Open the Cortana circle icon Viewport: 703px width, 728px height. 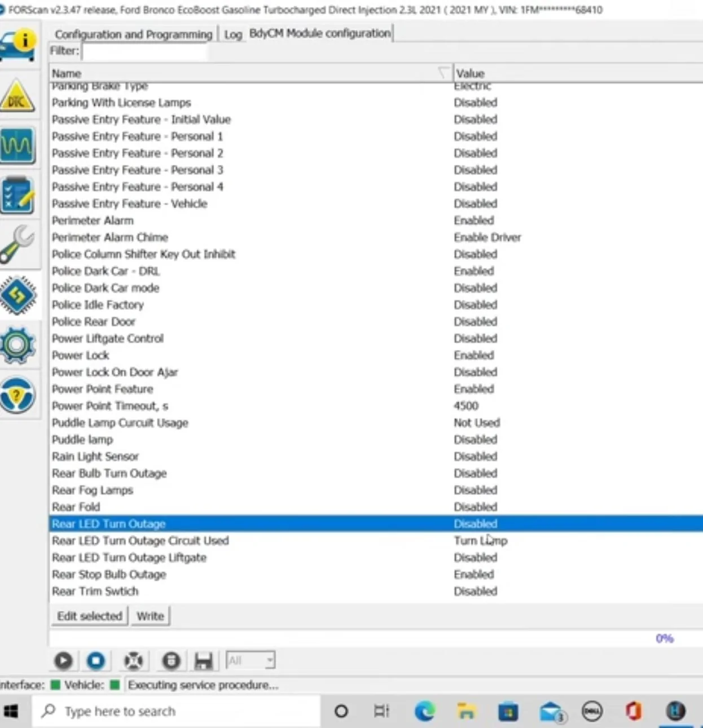tap(341, 711)
